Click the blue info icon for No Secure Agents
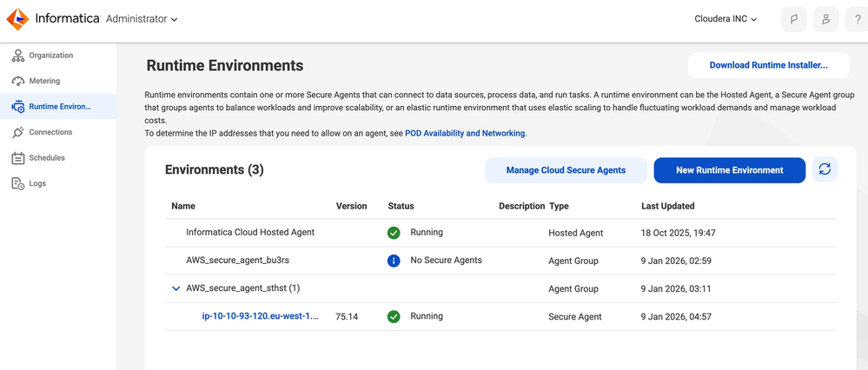Image resolution: width=868 pixels, height=370 pixels. [394, 261]
